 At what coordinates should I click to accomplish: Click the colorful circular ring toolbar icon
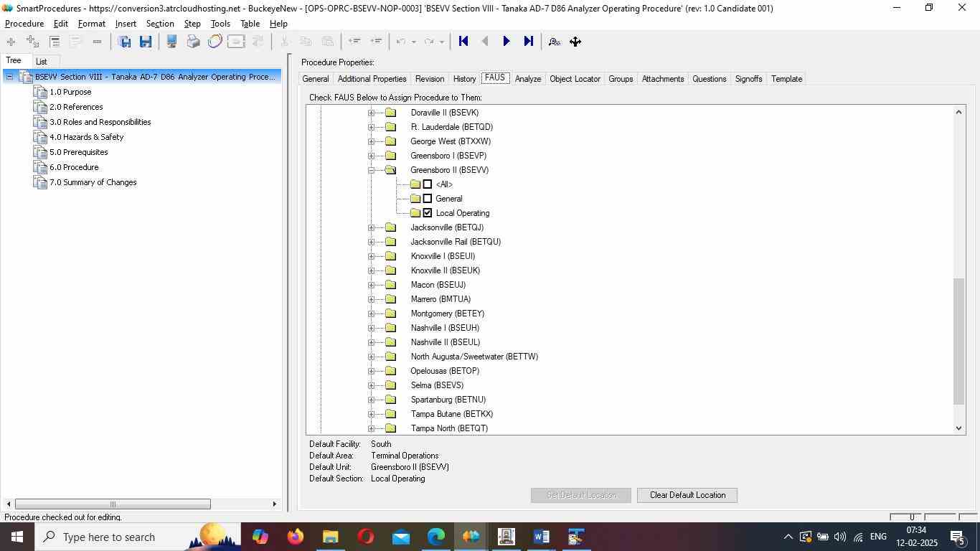(215, 42)
